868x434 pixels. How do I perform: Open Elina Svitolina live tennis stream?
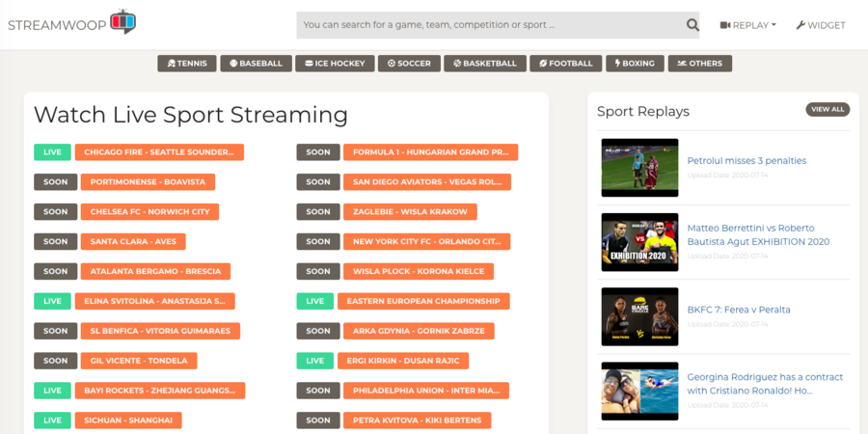155,301
